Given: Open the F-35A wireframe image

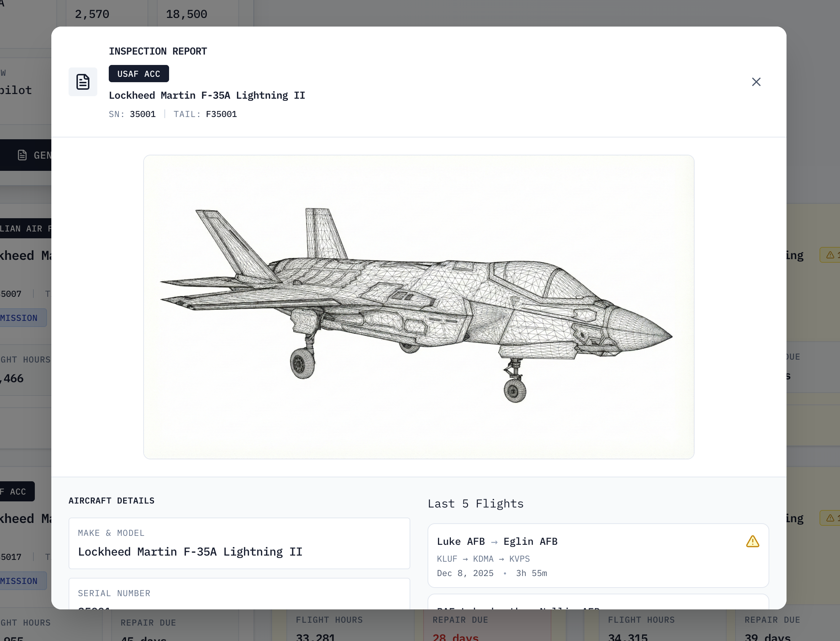Looking at the screenshot, I should 418,307.
